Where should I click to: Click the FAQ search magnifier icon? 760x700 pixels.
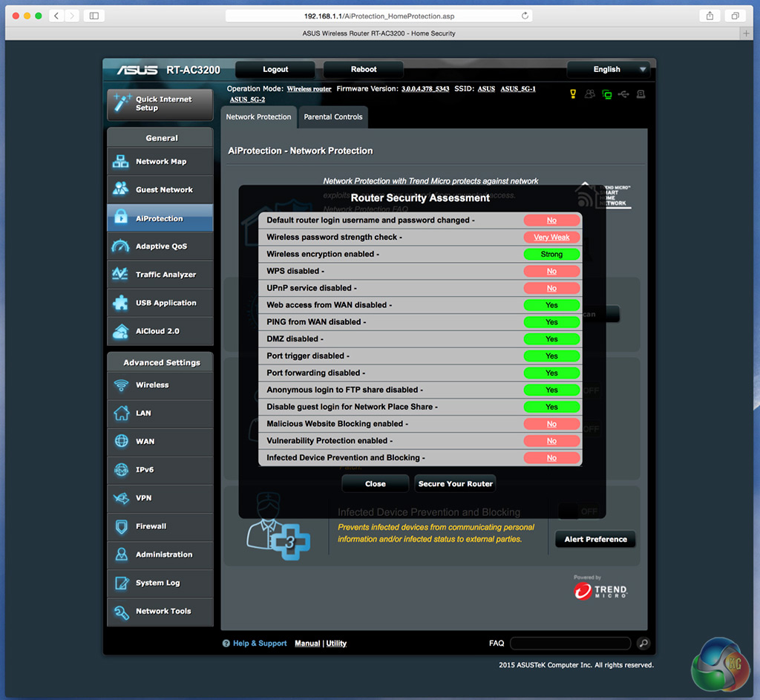point(643,644)
